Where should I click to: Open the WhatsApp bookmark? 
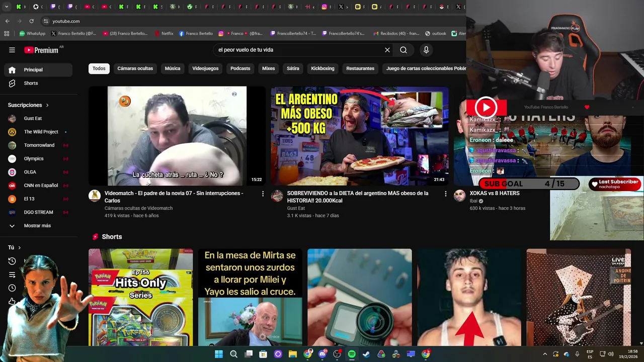[32, 34]
